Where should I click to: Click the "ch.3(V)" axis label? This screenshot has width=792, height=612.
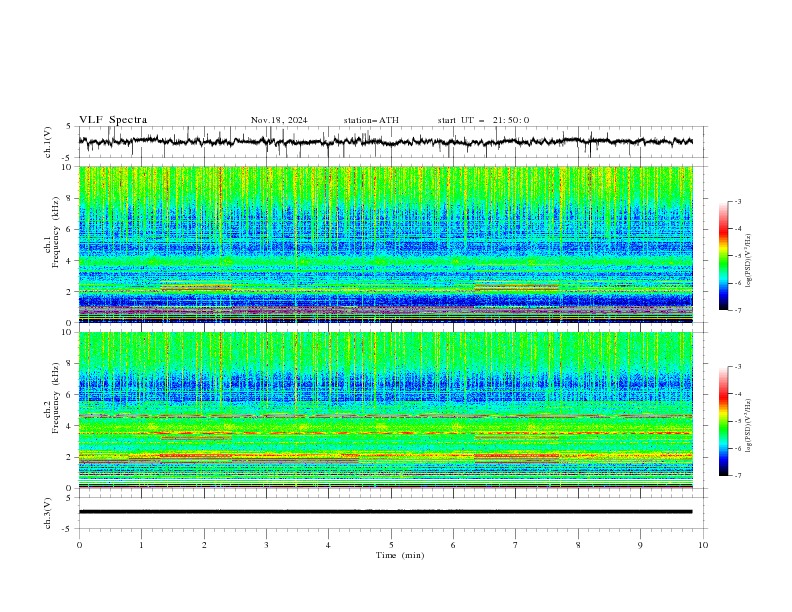coord(48,513)
